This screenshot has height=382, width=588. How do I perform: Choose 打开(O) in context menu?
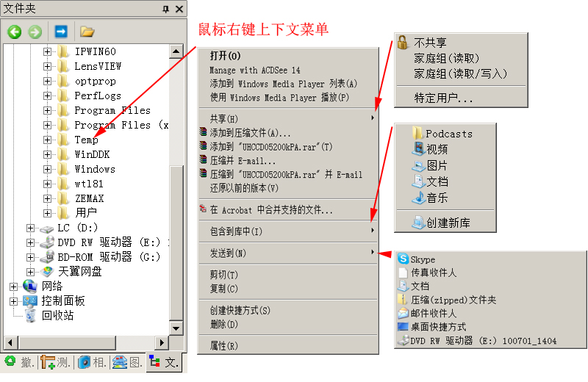(x=288, y=56)
